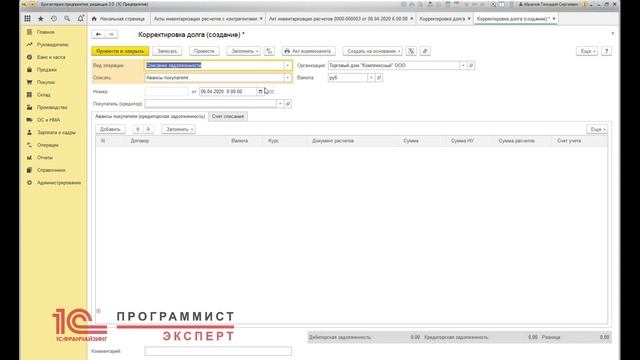Print Акт взаимозачета
Image resolution: width=640 pixels, height=360 pixels.
pyautogui.click(x=309, y=51)
